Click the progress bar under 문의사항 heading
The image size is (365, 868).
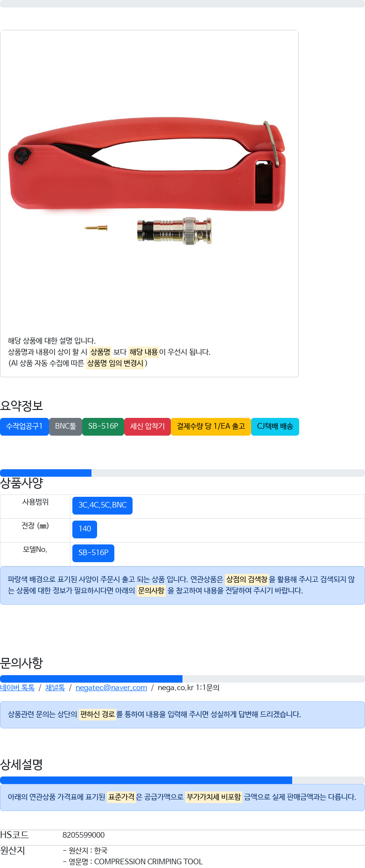pos(182,679)
